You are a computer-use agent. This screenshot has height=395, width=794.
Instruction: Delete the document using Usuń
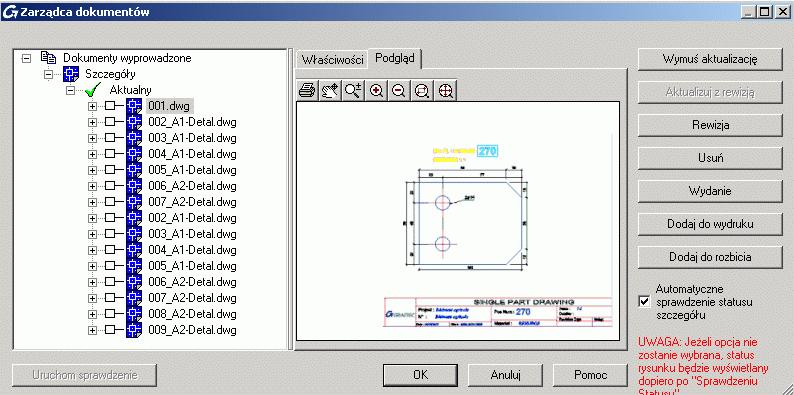[x=710, y=158]
